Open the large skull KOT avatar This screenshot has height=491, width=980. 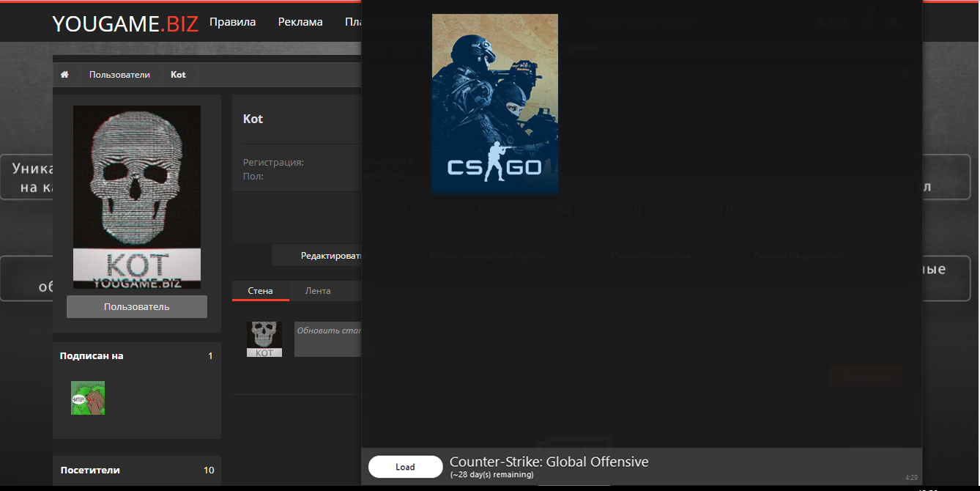pyautogui.click(x=137, y=197)
